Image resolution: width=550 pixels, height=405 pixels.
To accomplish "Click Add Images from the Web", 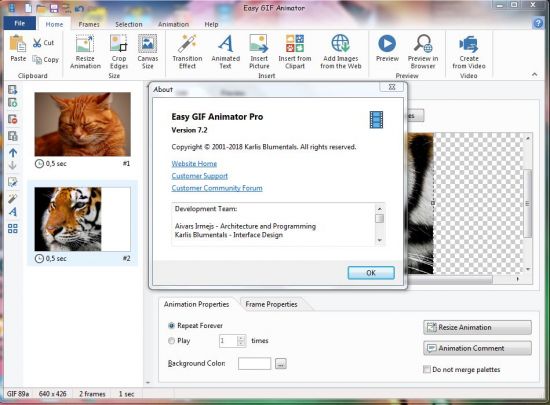I will 341,52.
